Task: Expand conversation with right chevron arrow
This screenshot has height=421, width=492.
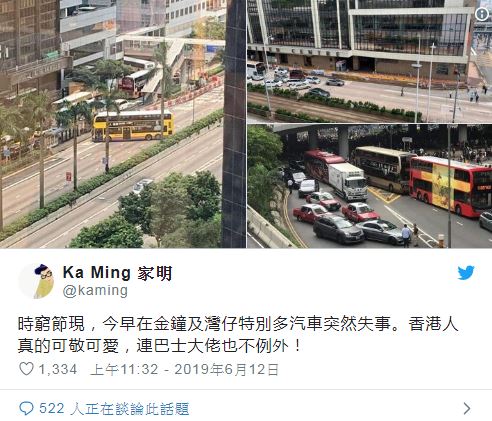Action: [x=467, y=408]
